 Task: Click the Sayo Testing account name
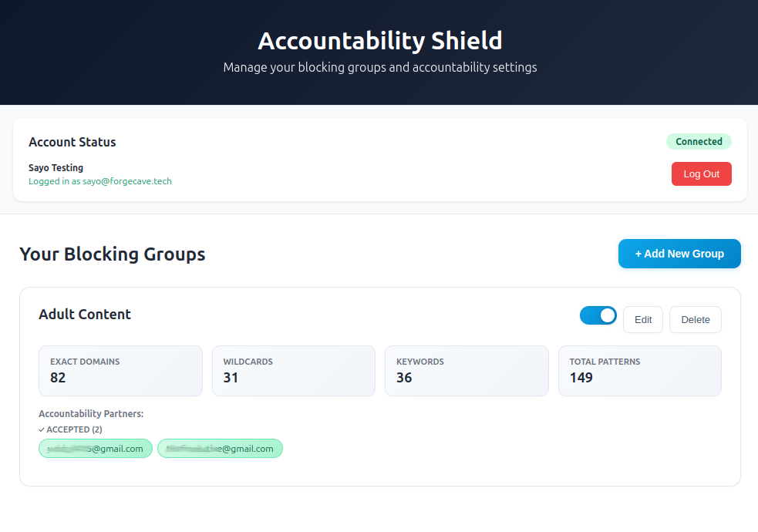pyautogui.click(x=56, y=167)
